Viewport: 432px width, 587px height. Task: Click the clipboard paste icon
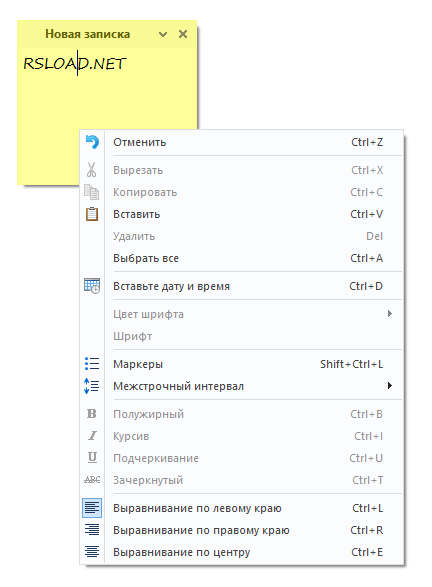point(92,214)
